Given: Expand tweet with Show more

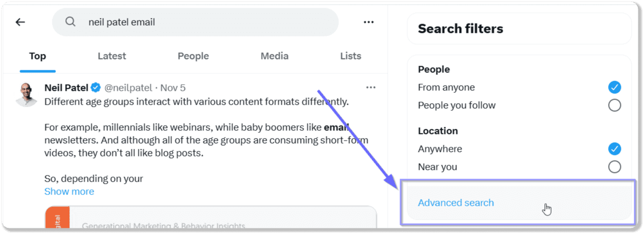Looking at the screenshot, I should click(69, 191).
